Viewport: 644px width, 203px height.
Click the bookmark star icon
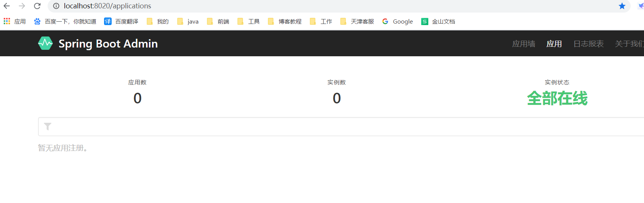point(622,6)
